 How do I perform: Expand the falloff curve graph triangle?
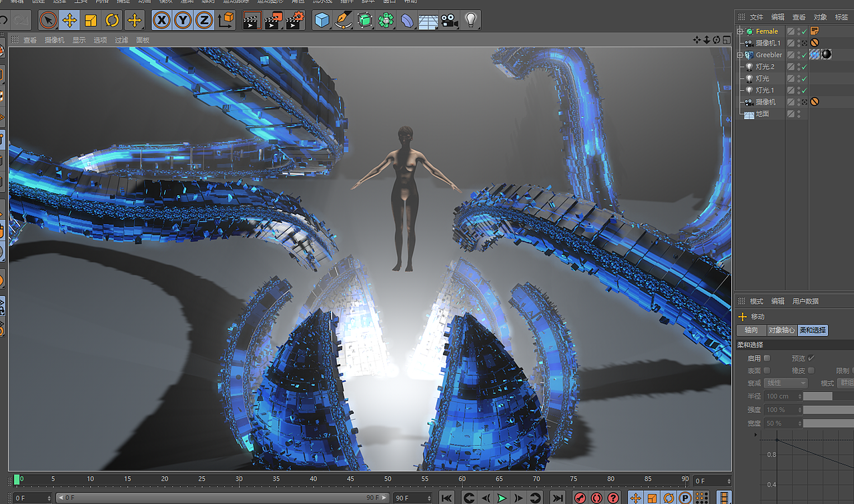(755, 435)
